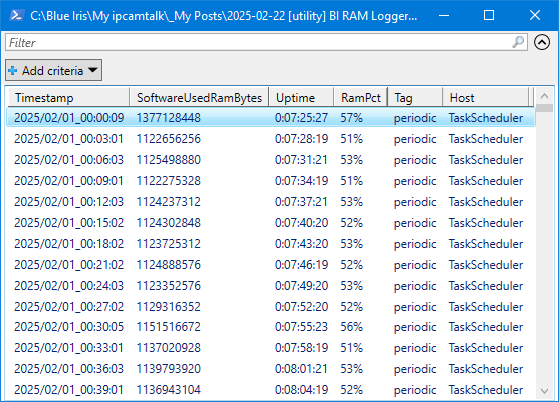
Task: Sort by the Tag column header
Action: tap(415, 97)
